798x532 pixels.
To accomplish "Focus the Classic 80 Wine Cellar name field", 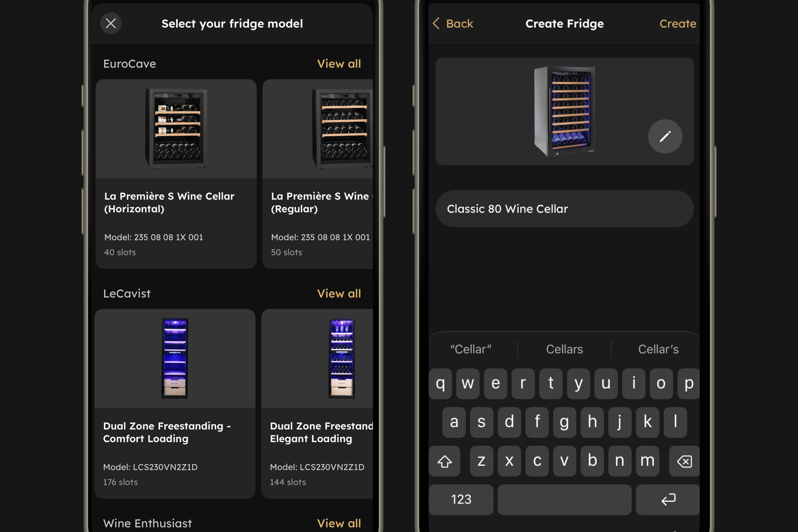I will tap(565, 209).
